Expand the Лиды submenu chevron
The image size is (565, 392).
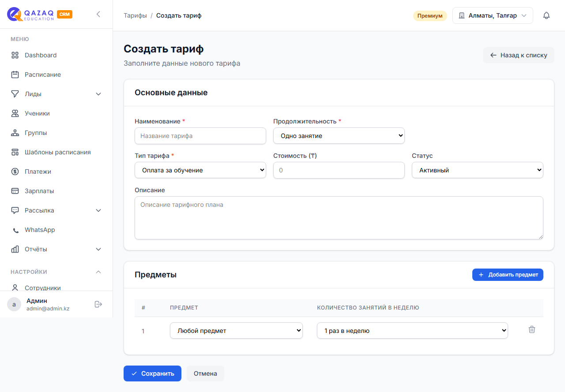click(x=98, y=94)
